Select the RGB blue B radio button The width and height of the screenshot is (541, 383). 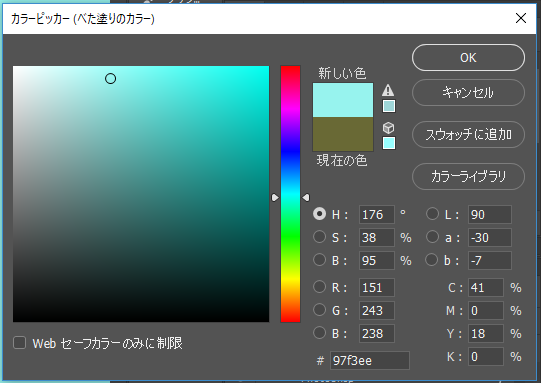319,333
